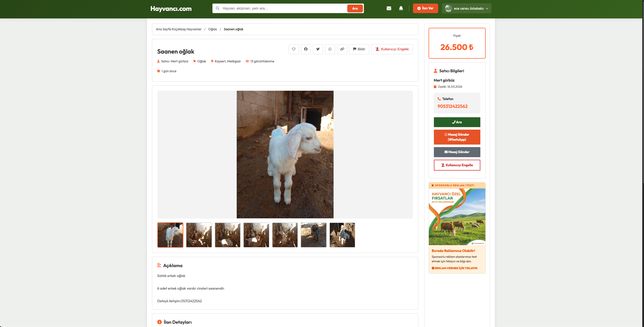Click seller phone number 905312422562

click(452, 106)
